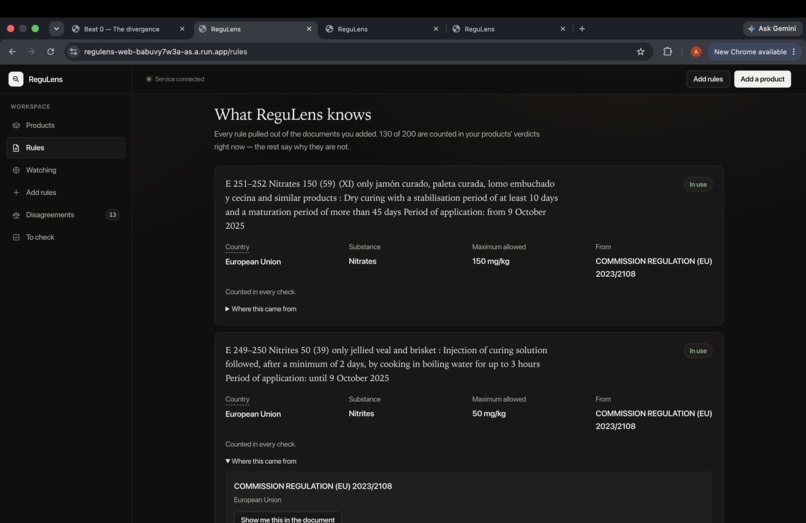This screenshot has width=806, height=523.
Task: Click the Service connected status indicator
Action: 175,79
